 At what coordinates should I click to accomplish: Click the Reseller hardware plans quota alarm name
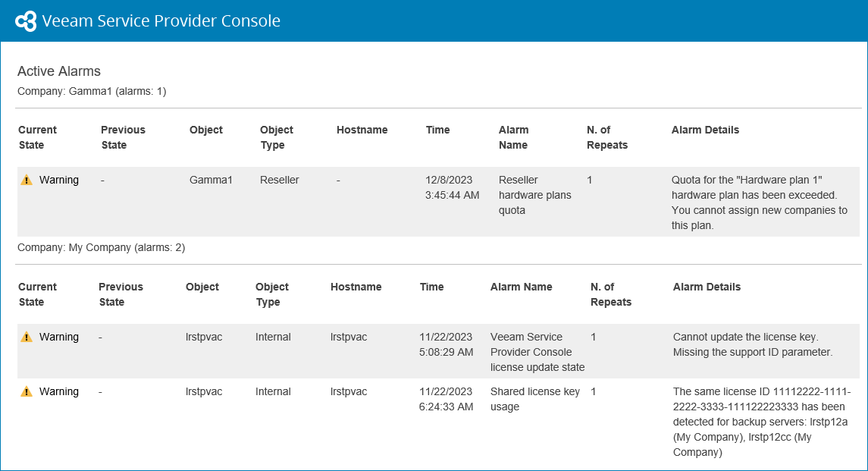coord(534,195)
